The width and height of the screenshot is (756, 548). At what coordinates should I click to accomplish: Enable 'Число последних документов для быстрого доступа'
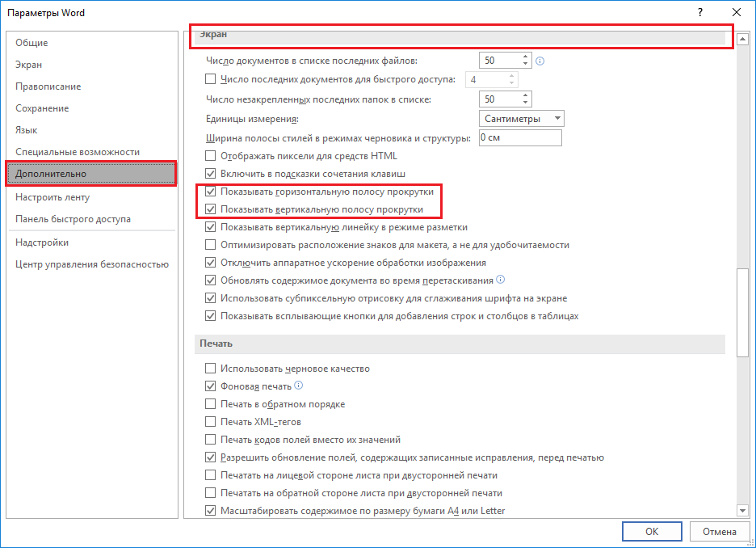[210, 78]
